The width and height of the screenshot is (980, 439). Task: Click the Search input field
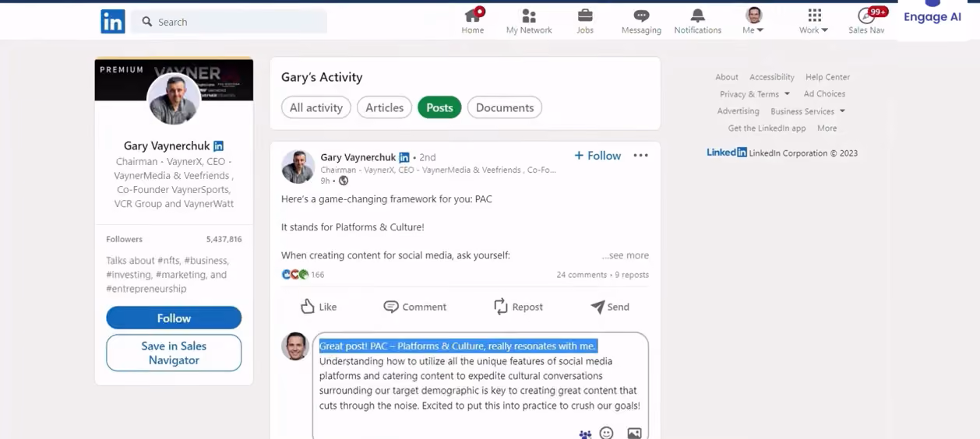229,22
